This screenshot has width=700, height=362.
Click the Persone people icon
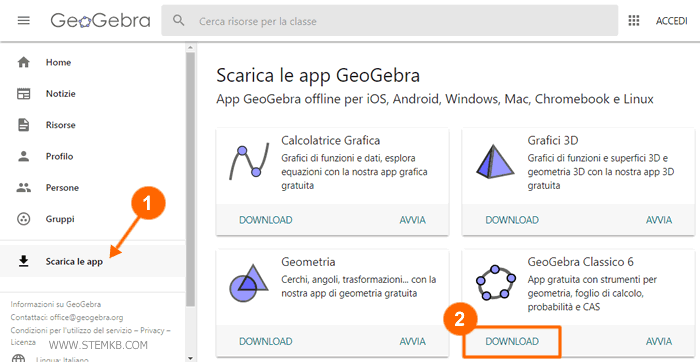coord(23,187)
